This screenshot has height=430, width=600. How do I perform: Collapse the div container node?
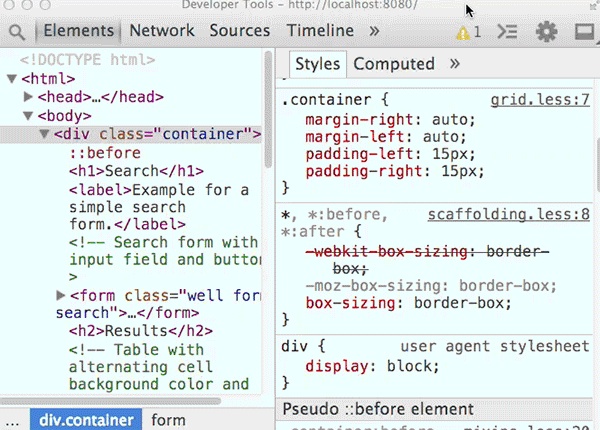(44, 134)
